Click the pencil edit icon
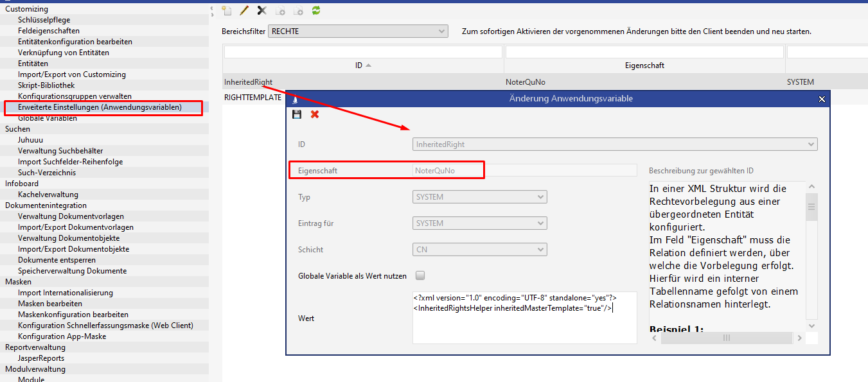 click(x=244, y=10)
